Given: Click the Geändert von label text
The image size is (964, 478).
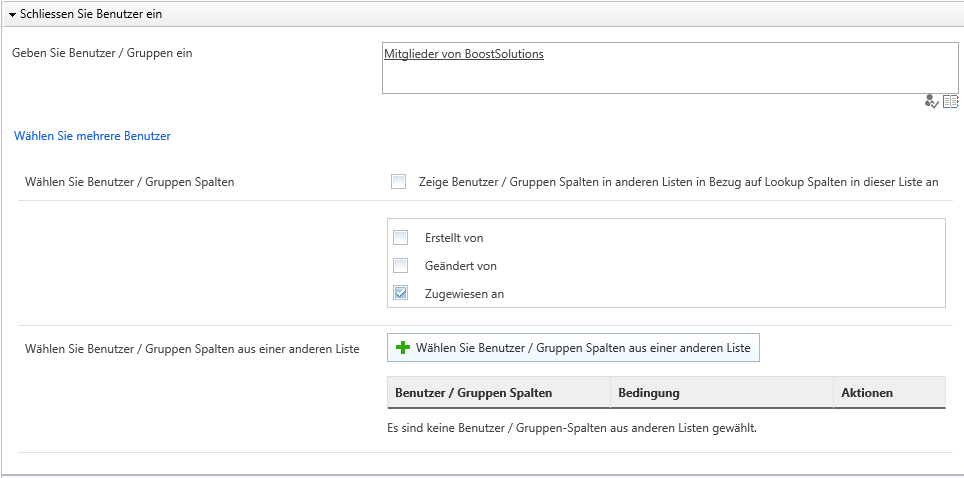Looking at the screenshot, I should (460, 266).
